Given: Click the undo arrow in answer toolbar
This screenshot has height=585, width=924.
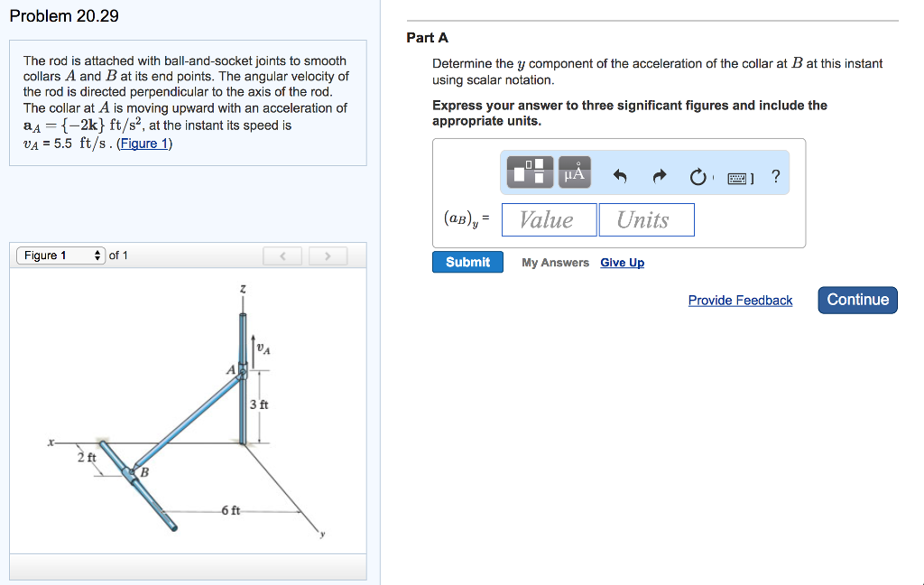Looking at the screenshot, I should pyautogui.click(x=620, y=177).
